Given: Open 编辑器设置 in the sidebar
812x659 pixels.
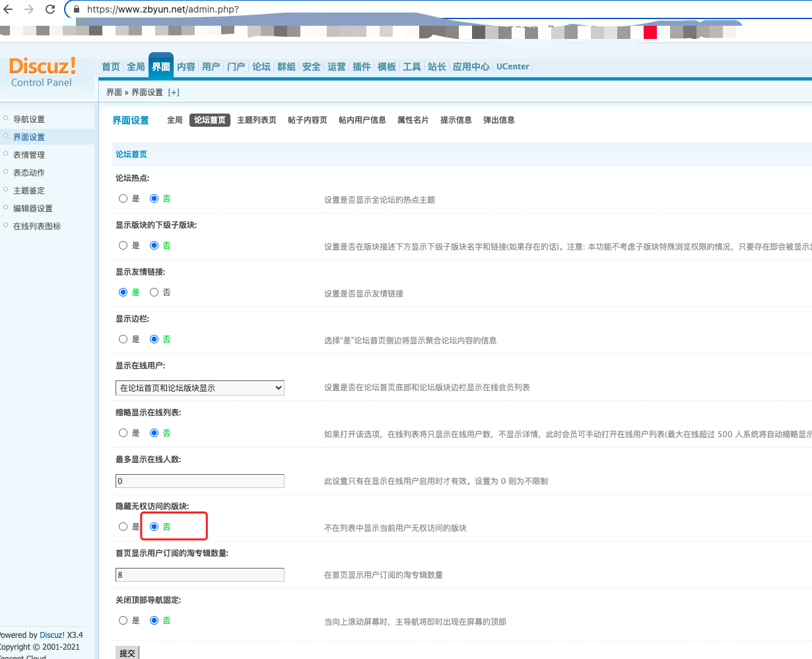Looking at the screenshot, I should [33, 209].
